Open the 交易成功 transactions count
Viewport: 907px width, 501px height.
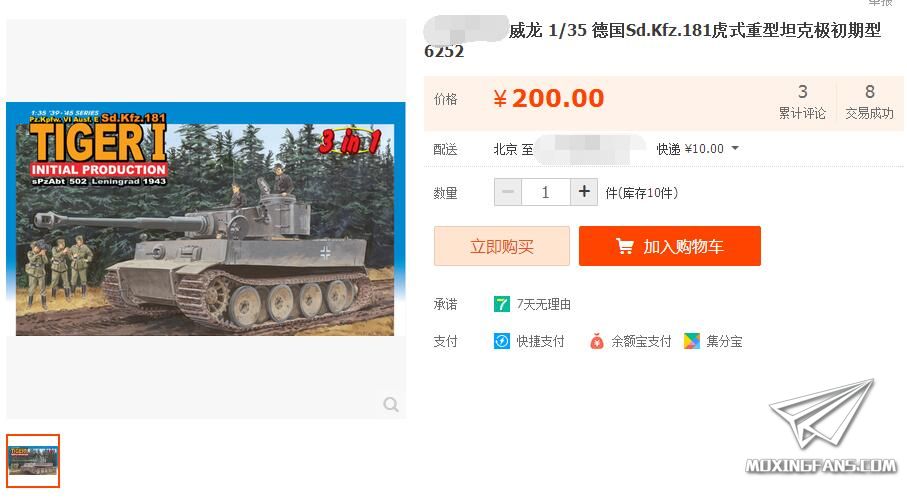869,102
